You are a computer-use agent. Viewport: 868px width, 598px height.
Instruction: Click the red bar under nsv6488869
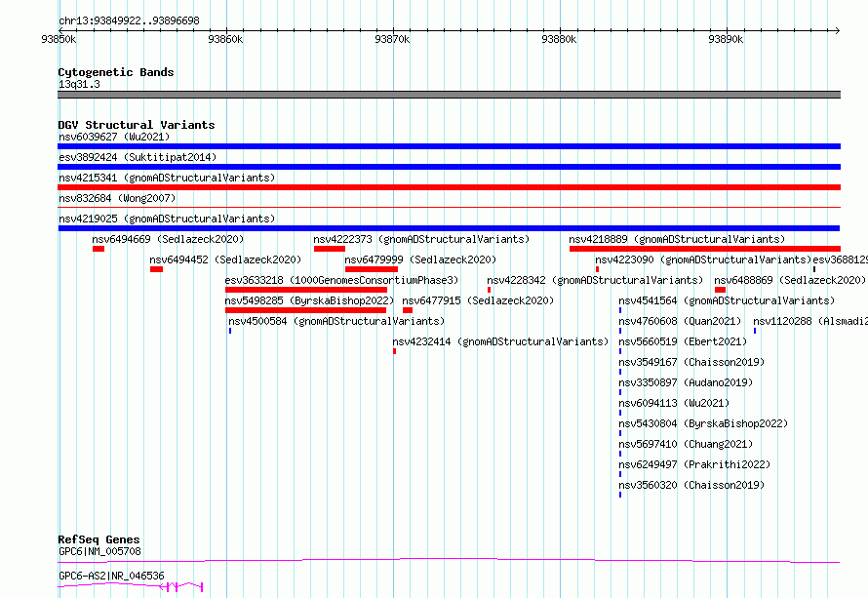tap(720, 290)
